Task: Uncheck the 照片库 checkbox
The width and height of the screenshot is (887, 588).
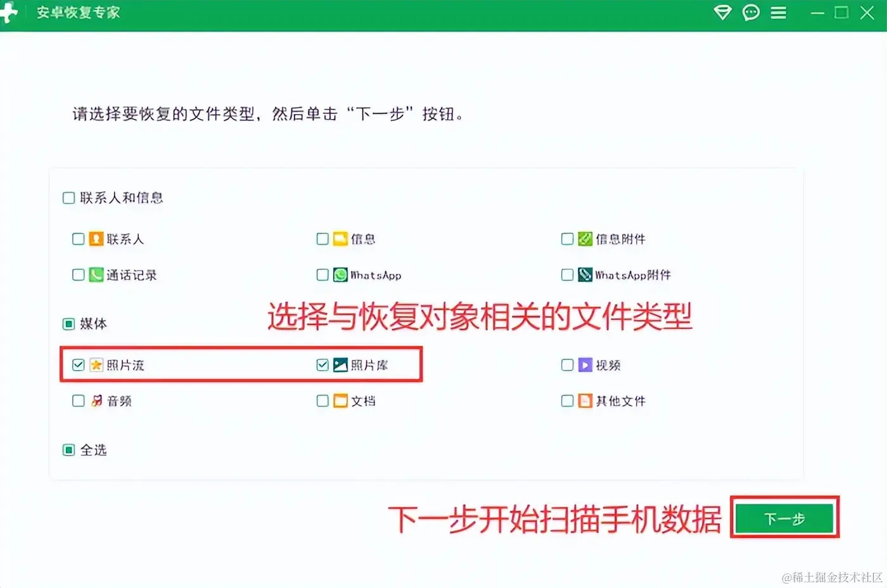Action: (322, 365)
